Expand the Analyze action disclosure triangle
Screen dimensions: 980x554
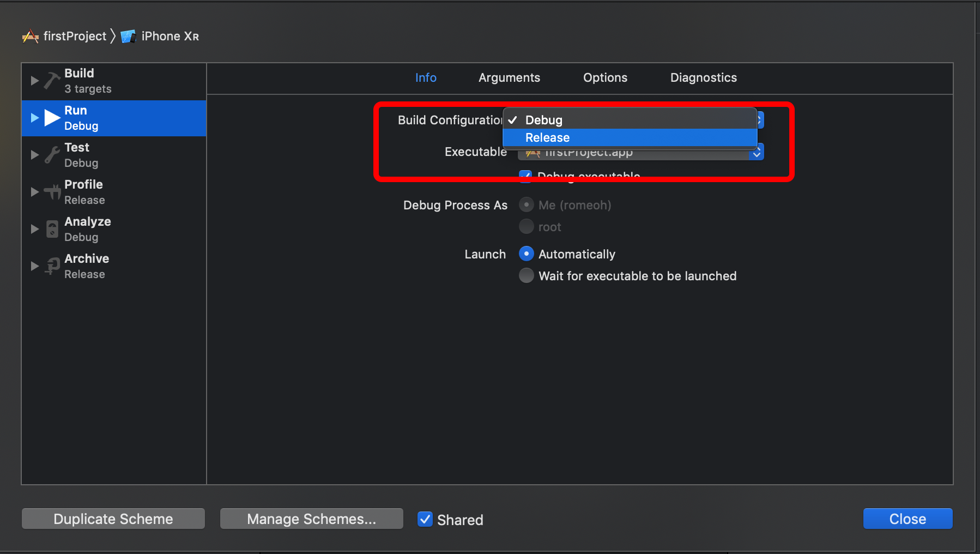[x=35, y=229]
